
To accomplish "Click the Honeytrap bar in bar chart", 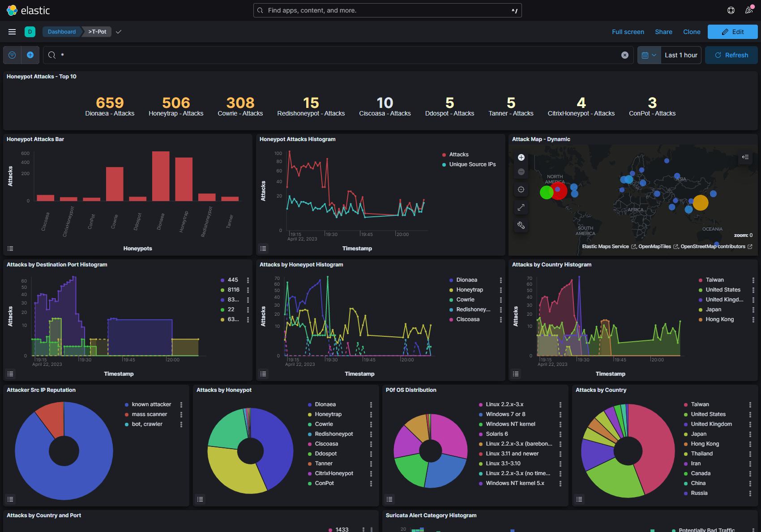I will coord(184,179).
